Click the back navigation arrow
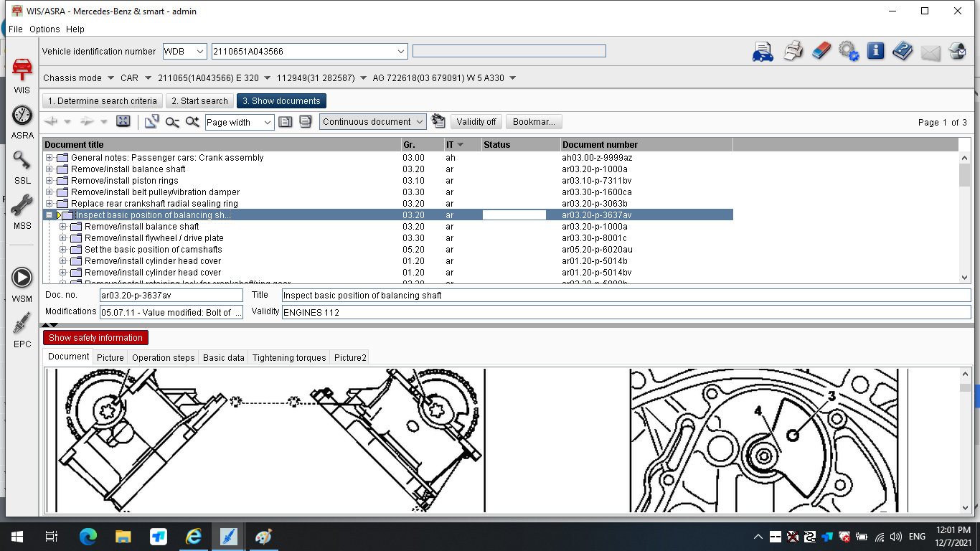 tap(51, 122)
